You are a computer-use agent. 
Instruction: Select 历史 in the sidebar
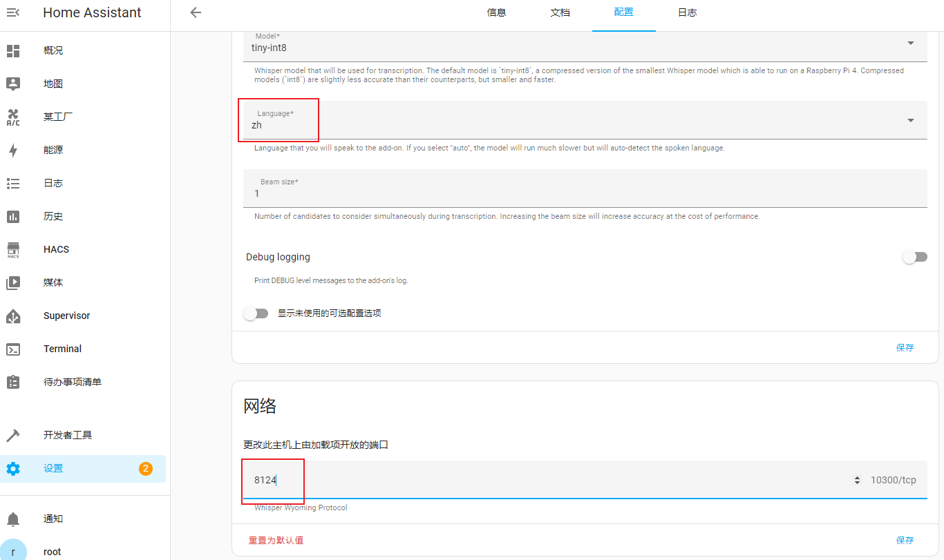tap(53, 216)
